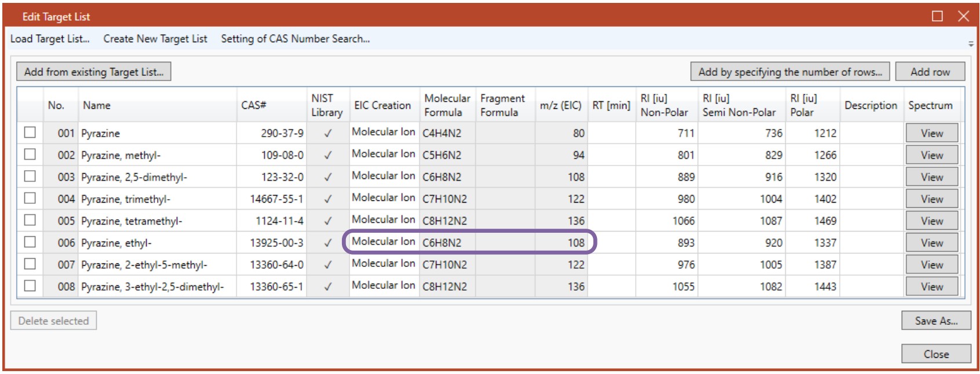The image size is (980, 374).
Task: Click the Add row button
Action: pyautogui.click(x=930, y=72)
